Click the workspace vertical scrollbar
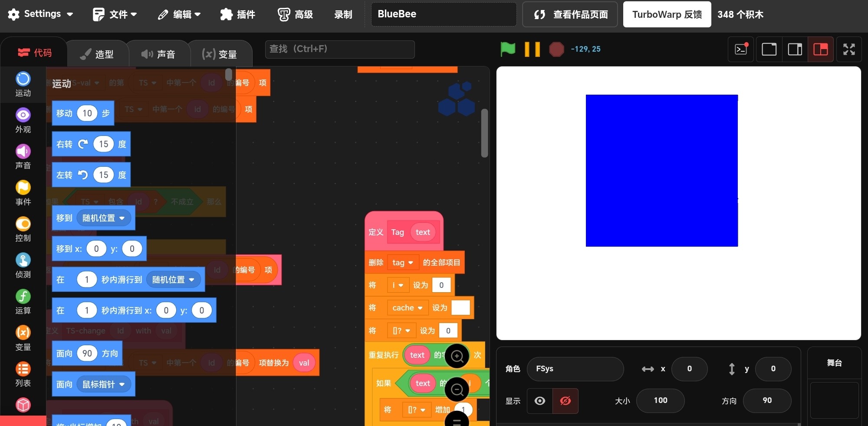This screenshot has height=426, width=868. [x=484, y=133]
